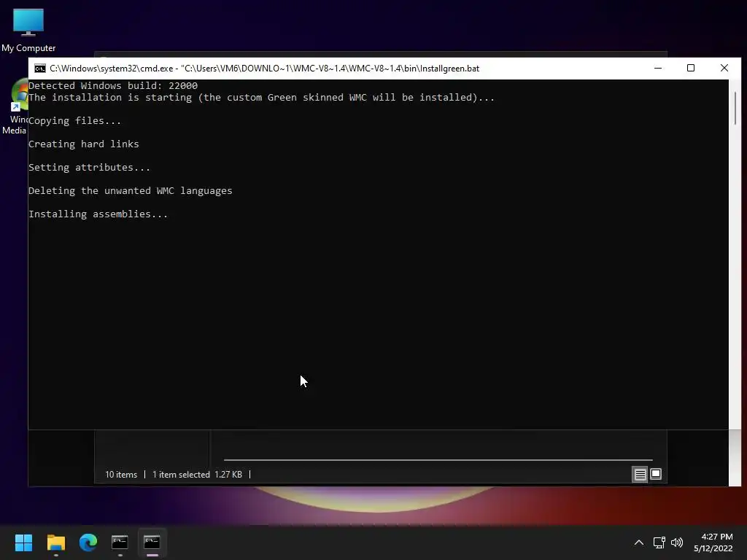This screenshot has height=560, width=747.
Task: Launch Microsoft Edge from the taskbar
Action: pyautogui.click(x=88, y=542)
